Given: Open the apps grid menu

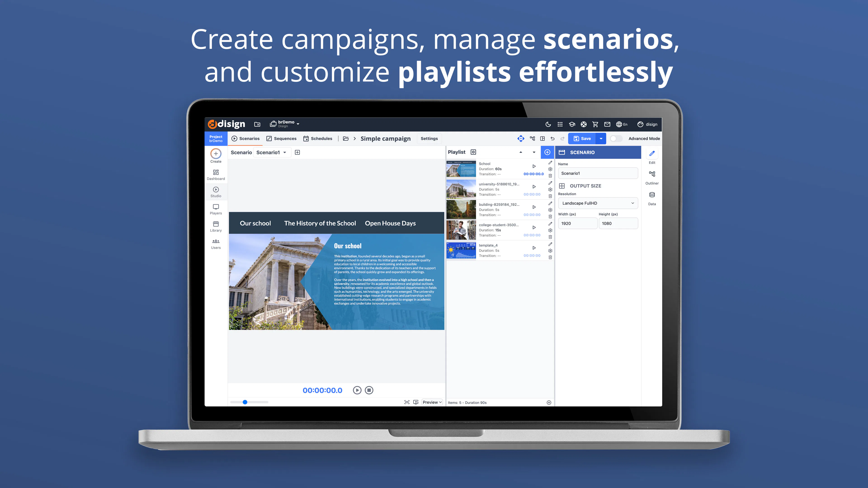Looking at the screenshot, I should 560,124.
